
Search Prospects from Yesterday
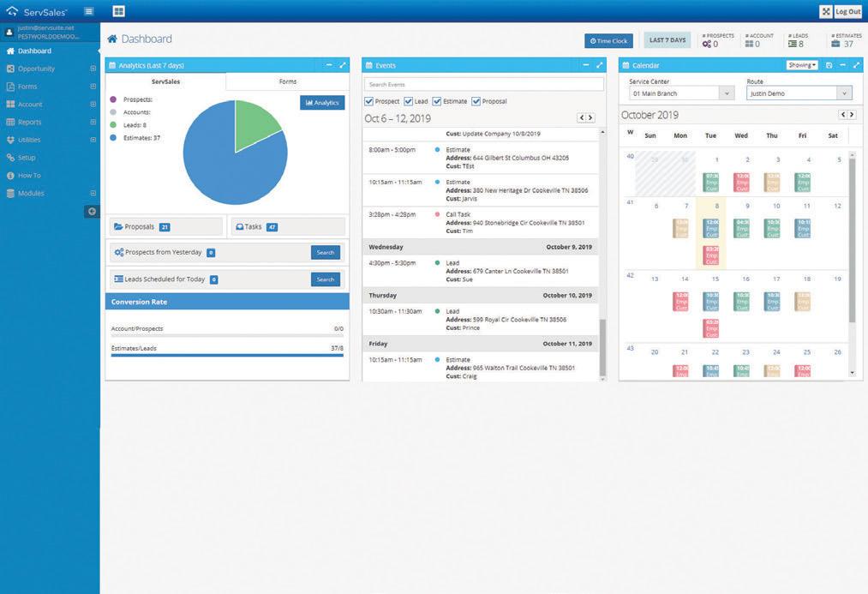(x=326, y=253)
